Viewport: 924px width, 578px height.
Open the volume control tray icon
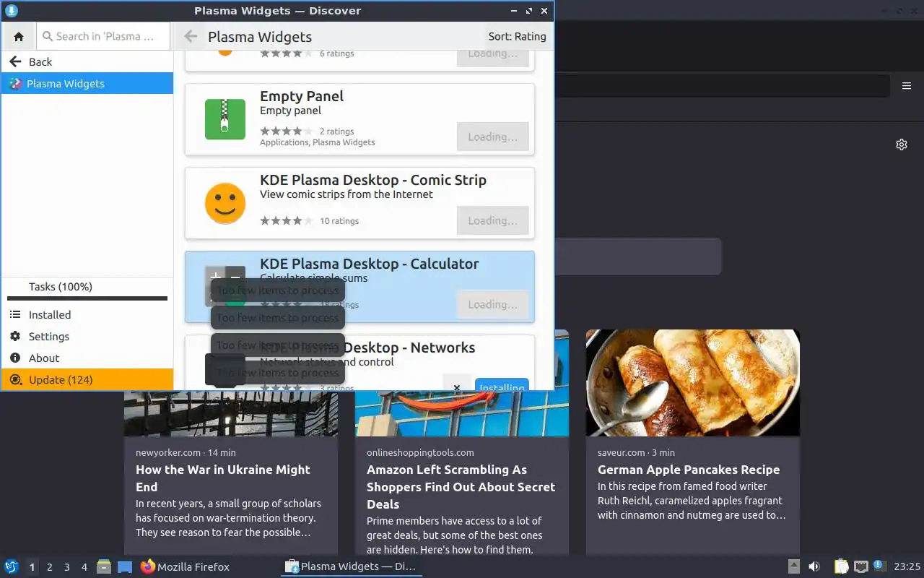(x=814, y=567)
